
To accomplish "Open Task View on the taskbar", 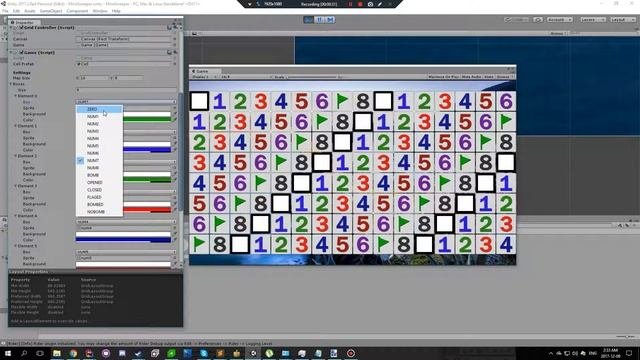I will [40, 353].
